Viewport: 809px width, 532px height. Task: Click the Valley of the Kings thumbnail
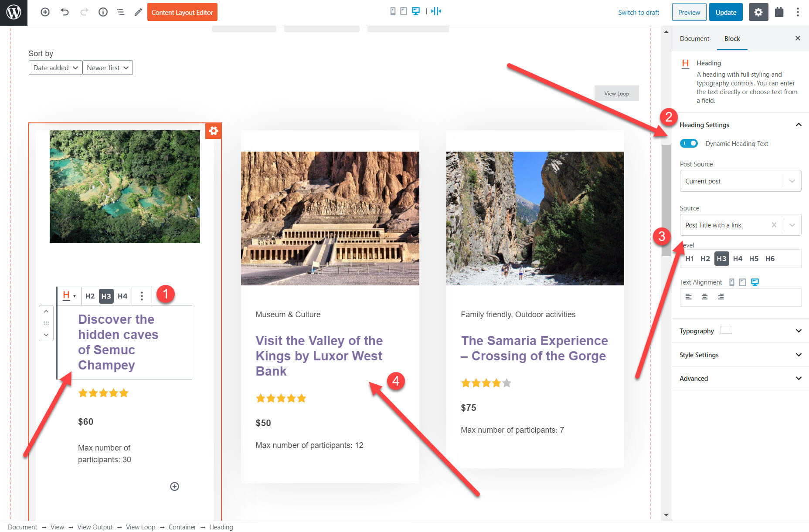[x=330, y=218]
